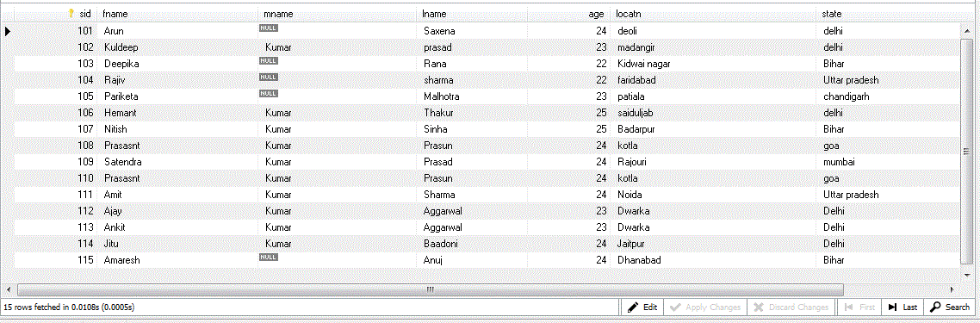Click the horizontal scrollbar left arrow
Viewport: 980px width, 323px height.
9,290
